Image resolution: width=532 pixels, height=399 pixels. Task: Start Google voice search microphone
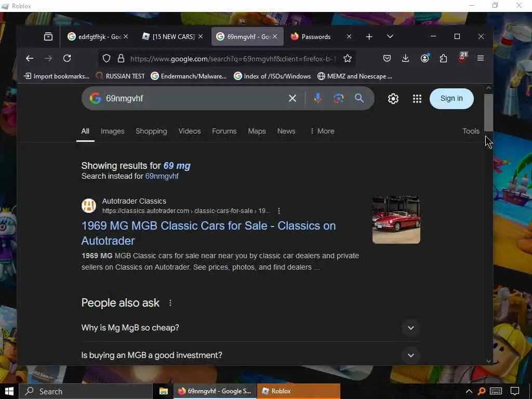(x=317, y=98)
